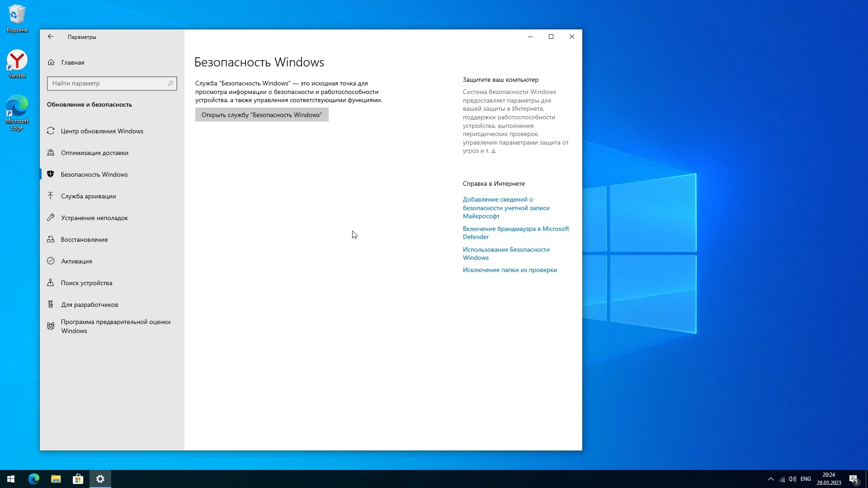The height and width of the screenshot is (488, 868).
Task: Select Программа предварительной оценки Windows
Action: [x=115, y=326]
